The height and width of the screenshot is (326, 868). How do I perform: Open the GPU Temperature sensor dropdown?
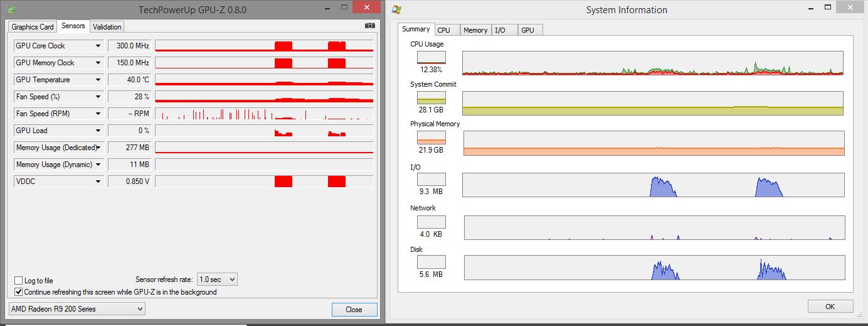(x=98, y=80)
